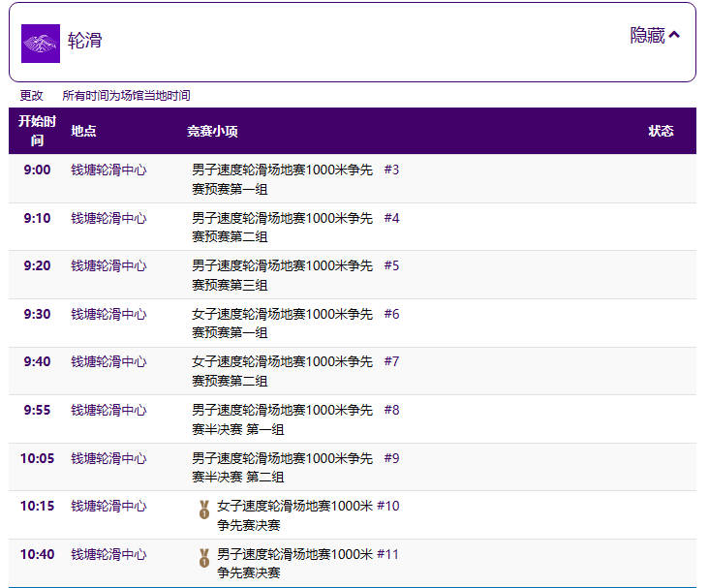Open 钱塘轮滑中心 venue link in 9:10 row

coord(109,219)
